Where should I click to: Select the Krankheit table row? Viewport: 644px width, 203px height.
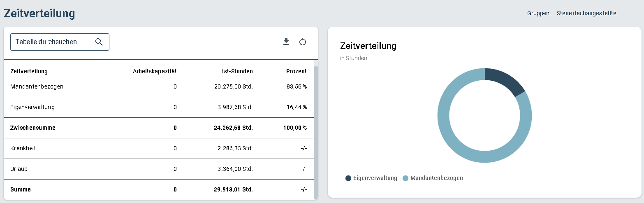tap(159, 148)
